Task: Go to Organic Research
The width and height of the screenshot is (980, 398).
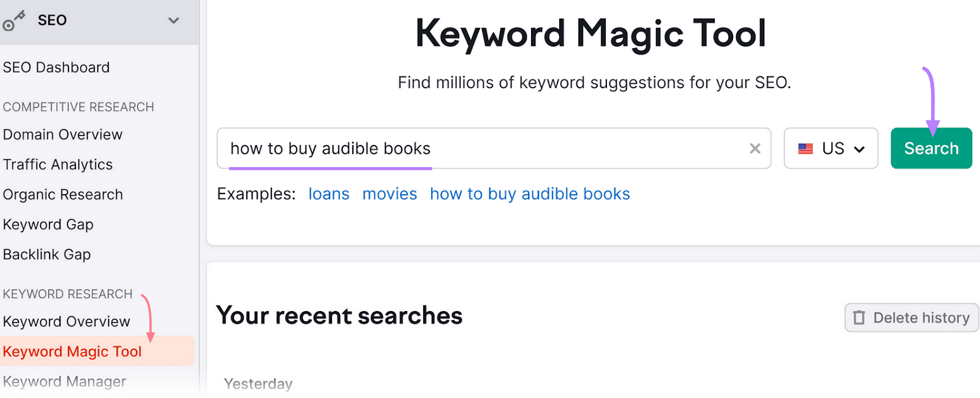Action: (62, 194)
